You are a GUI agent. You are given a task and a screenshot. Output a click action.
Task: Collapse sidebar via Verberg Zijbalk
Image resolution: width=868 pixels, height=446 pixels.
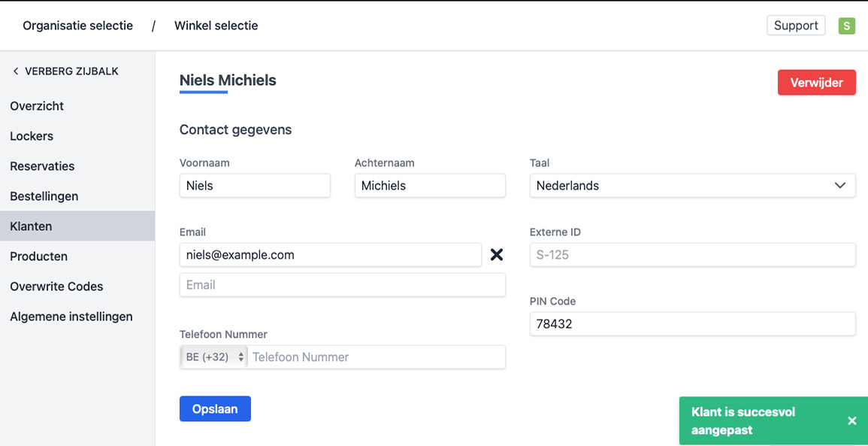(x=65, y=71)
